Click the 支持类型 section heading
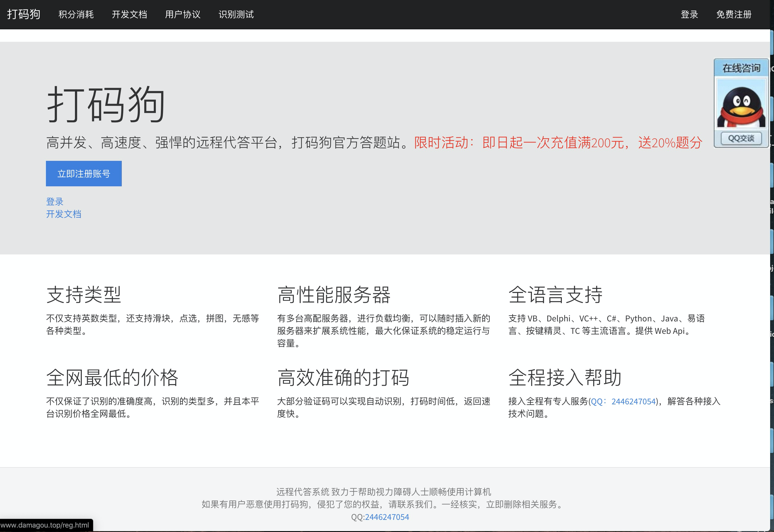Image resolution: width=774 pixels, height=532 pixels. (x=83, y=295)
